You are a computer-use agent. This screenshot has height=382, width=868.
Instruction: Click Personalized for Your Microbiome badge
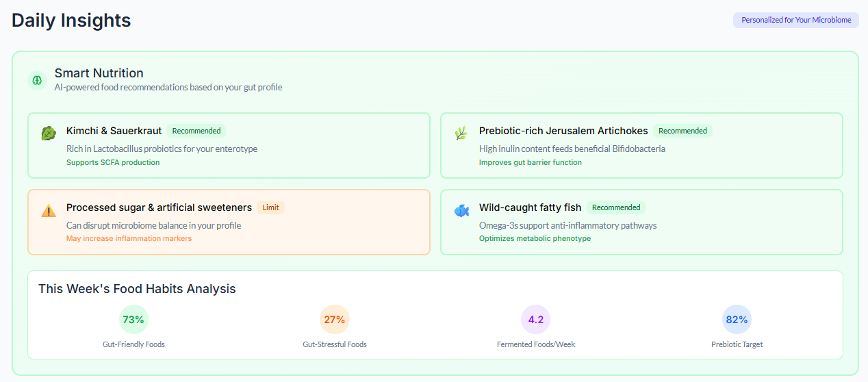(796, 20)
